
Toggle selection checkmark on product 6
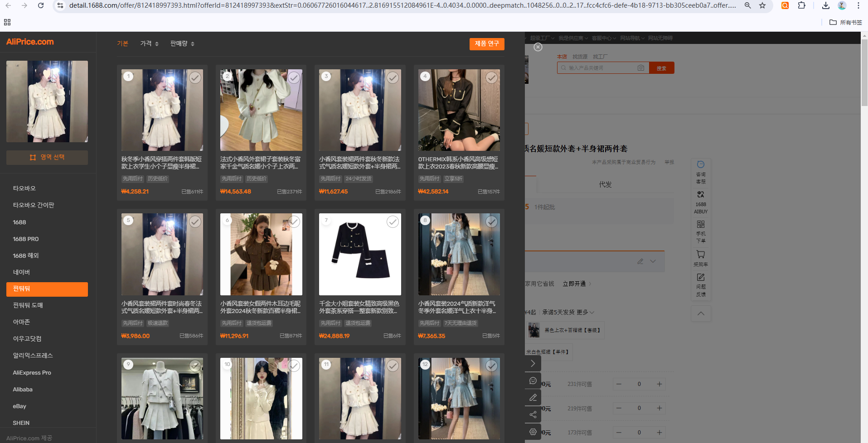point(294,221)
